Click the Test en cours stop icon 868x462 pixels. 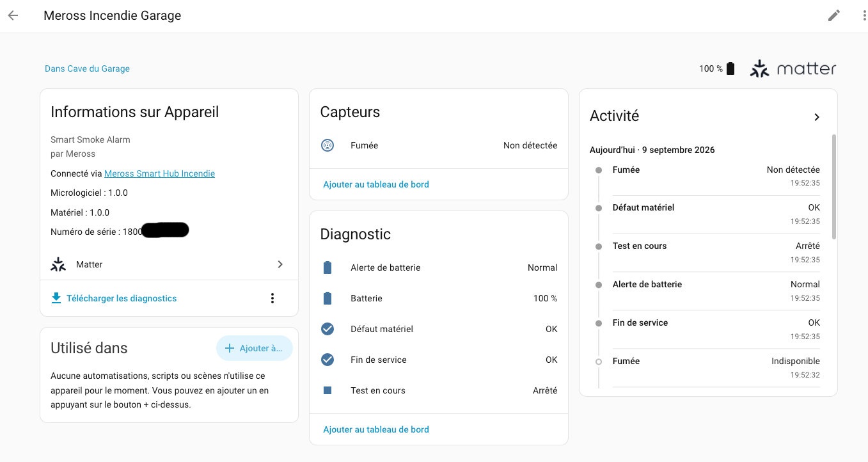327,390
